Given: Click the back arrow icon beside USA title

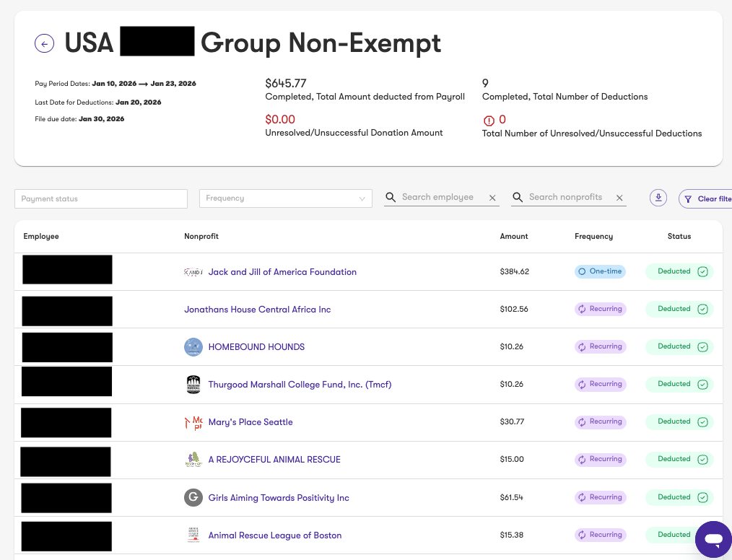Looking at the screenshot, I should 44,44.
